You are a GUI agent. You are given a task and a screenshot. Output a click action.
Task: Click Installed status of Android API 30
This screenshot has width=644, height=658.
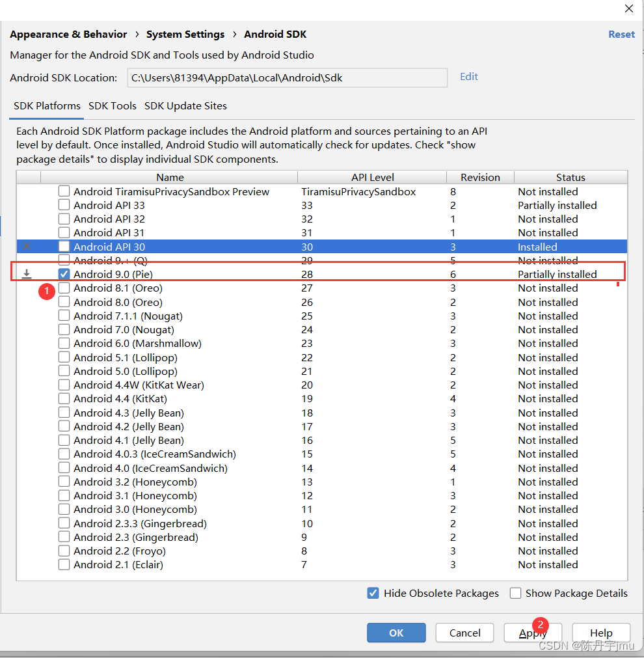click(x=537, y=247)
